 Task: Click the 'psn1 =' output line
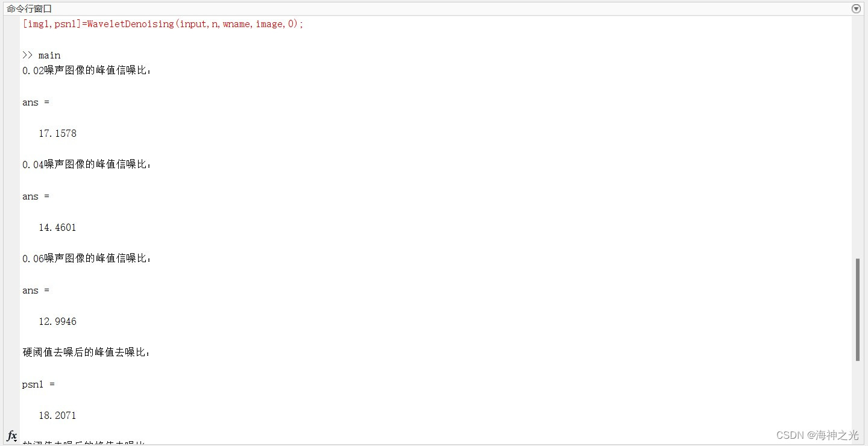(x=39, y=385)
